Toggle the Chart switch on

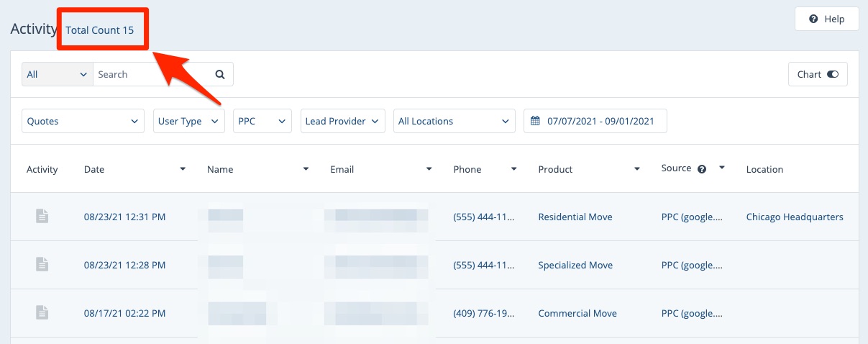pyautogui.click(x=832, y=74)
